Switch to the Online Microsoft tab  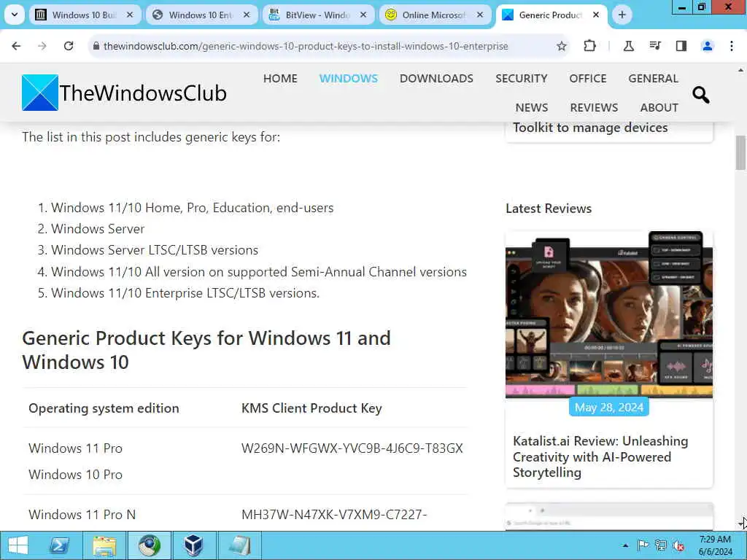[x=435, y=15]
